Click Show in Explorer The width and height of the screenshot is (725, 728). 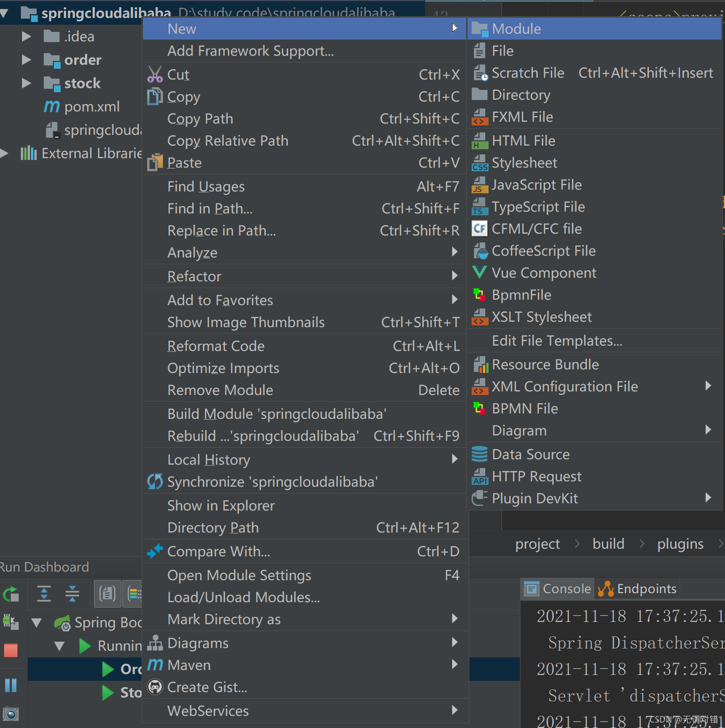[304, 506]
